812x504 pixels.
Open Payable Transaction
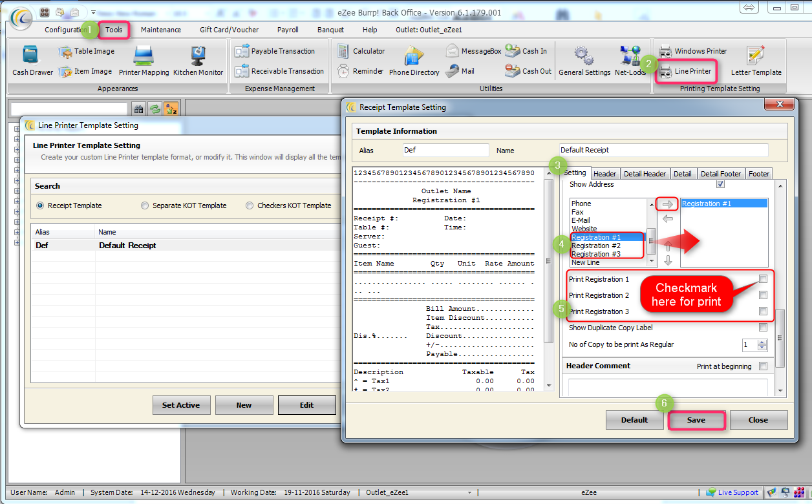(275, 51)
